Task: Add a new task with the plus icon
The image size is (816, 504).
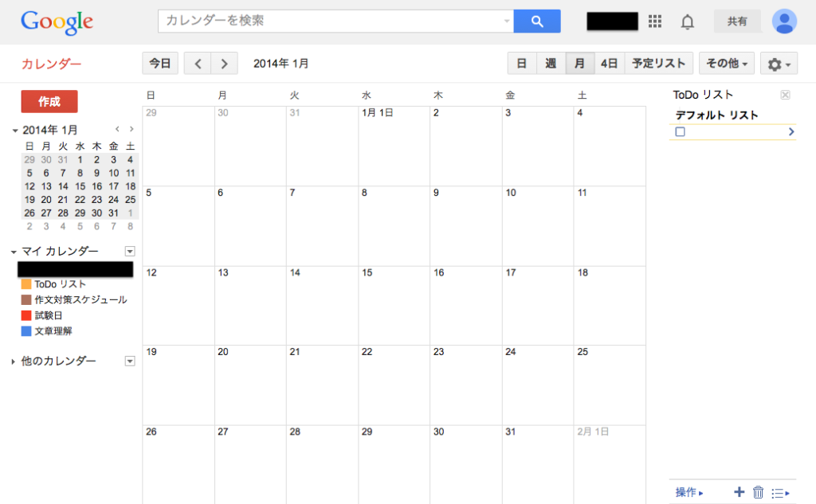Action: 739,492
